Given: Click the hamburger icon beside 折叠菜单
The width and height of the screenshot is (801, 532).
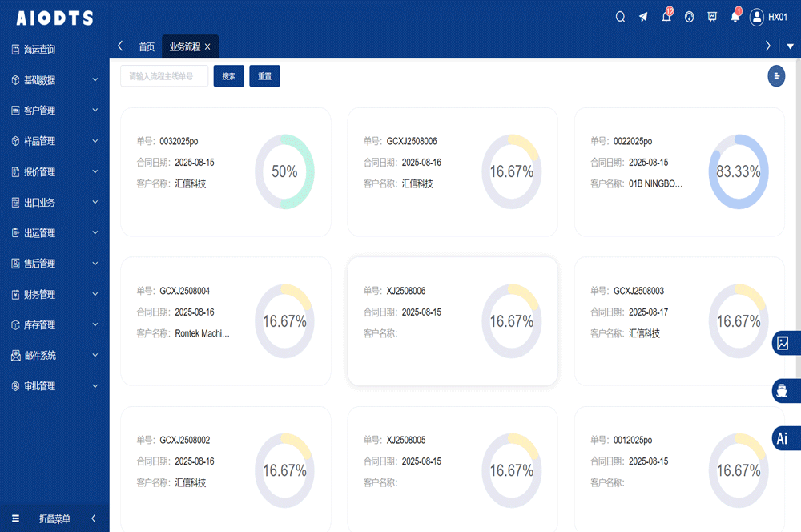Looking at the screenshot, I should (15, 518).
